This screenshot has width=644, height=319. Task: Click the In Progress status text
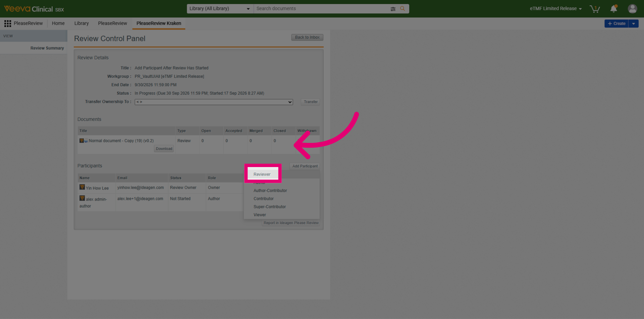(199, 93)
